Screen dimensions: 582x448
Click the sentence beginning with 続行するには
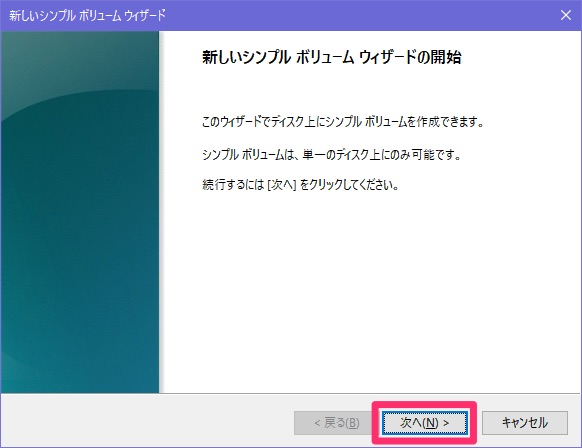pos(300,184)
